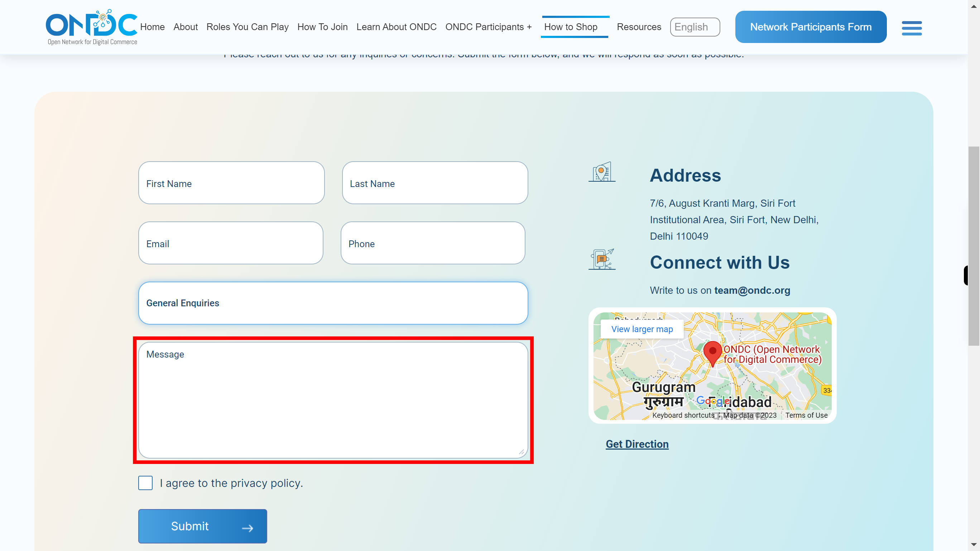This screenshot has height=551, width=980.
Task: Click the hamburger menu icon
Action: click(x=912, y=26)
